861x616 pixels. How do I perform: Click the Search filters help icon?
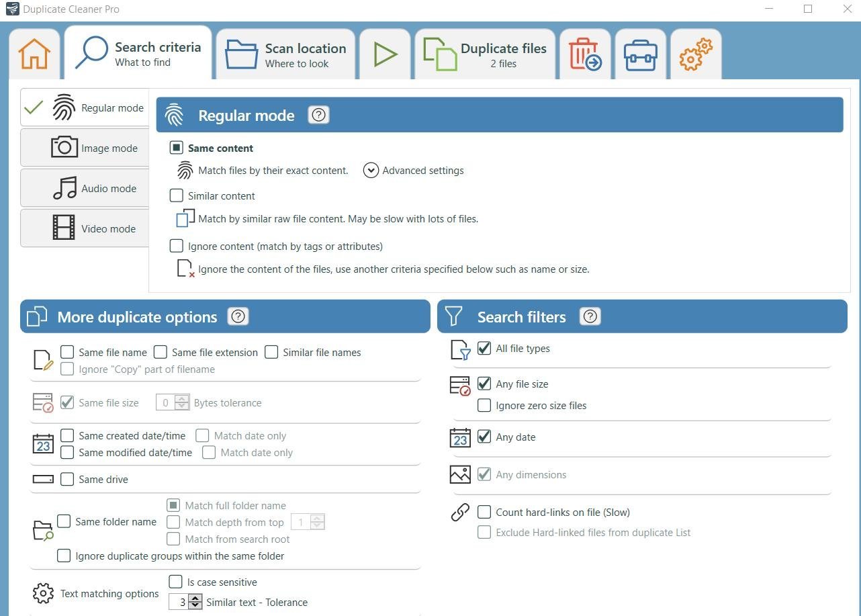[590, 316]
